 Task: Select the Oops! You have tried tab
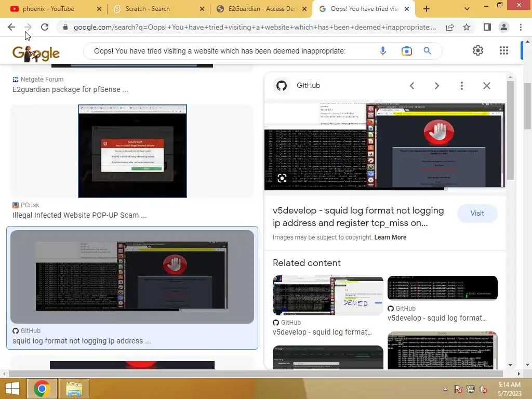pos(365,9)
